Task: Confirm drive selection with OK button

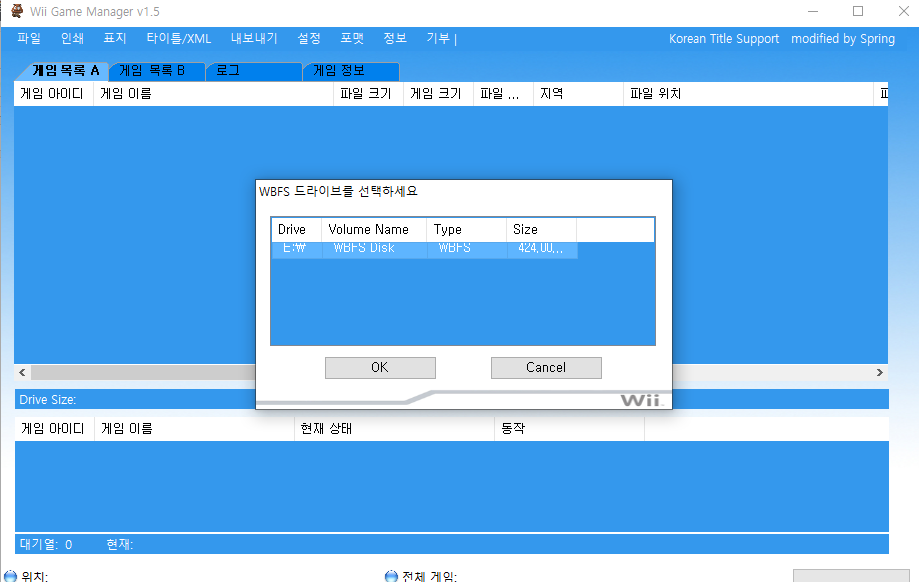Action: 380,367
